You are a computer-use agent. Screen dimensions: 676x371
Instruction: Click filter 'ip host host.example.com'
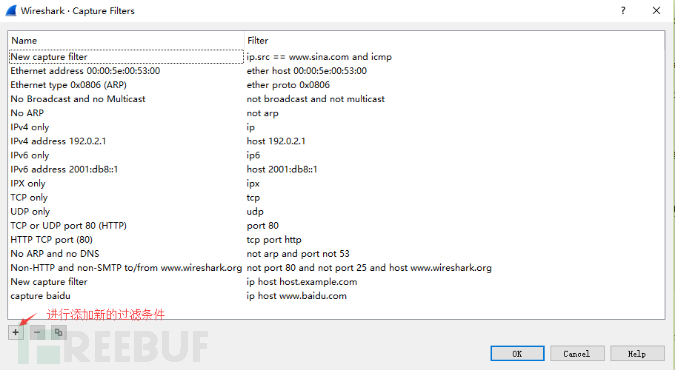(x=302, y=282)
